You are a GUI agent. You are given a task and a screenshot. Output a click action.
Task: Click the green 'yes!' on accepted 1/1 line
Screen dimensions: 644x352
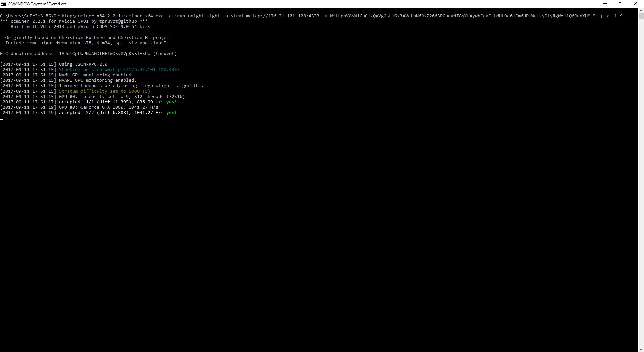coord(171,102)
